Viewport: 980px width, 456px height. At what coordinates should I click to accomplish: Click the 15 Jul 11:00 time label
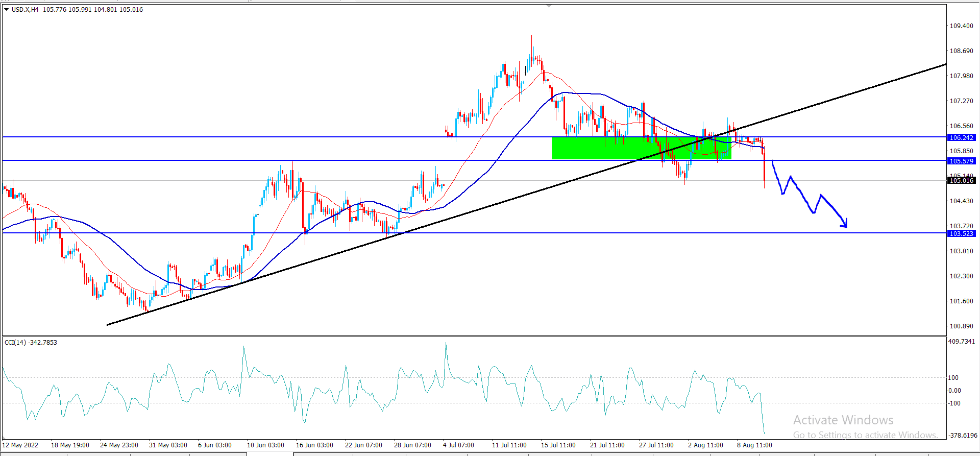click(558, 445)
